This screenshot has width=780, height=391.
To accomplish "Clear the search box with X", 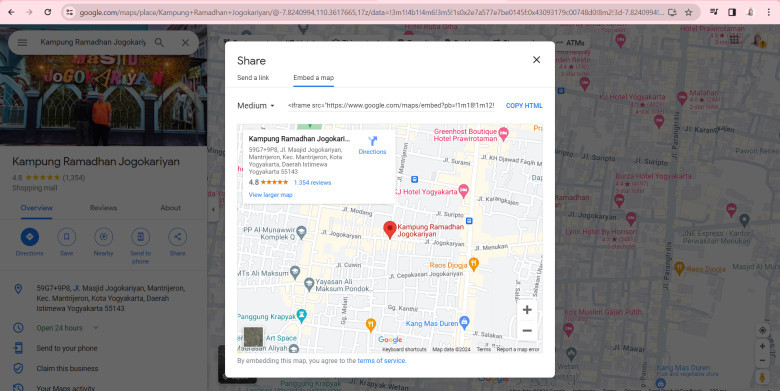I will [x=185, y=43].
